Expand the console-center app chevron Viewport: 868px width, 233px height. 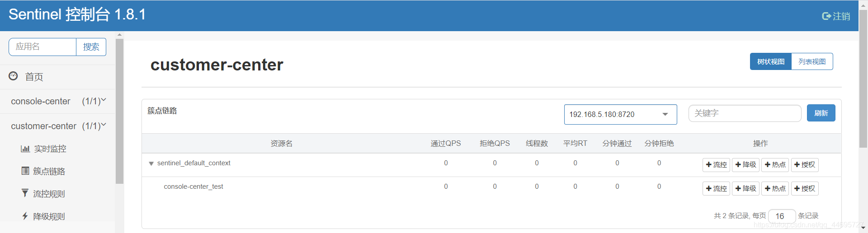pyautogui.click(x=104, y=100)
